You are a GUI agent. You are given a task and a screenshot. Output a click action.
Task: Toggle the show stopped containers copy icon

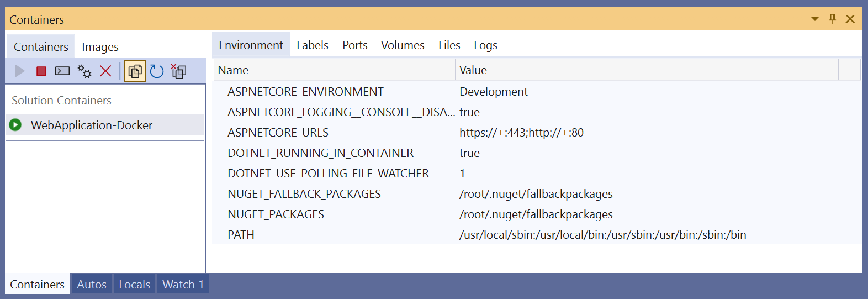pyautogui.click(x=135, y=71)
